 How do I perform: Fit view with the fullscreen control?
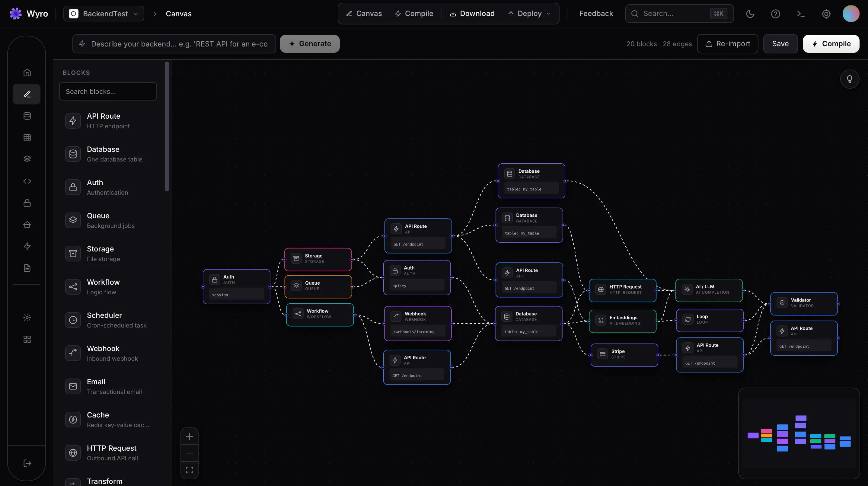pos(189,470)
